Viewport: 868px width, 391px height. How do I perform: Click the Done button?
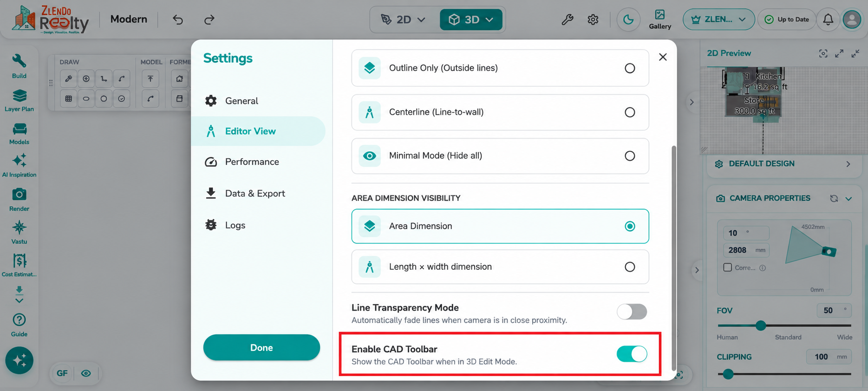[x=261, y=347]
